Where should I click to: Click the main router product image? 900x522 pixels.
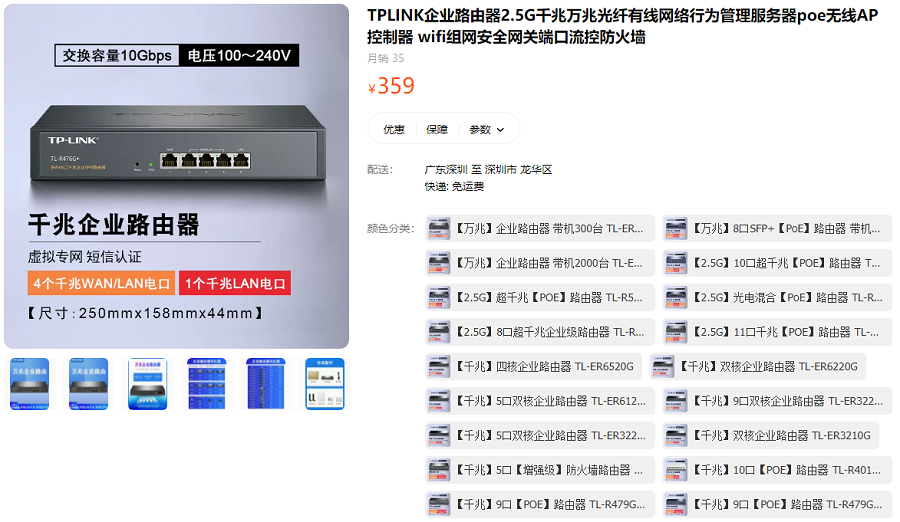[x=176, y=176]
